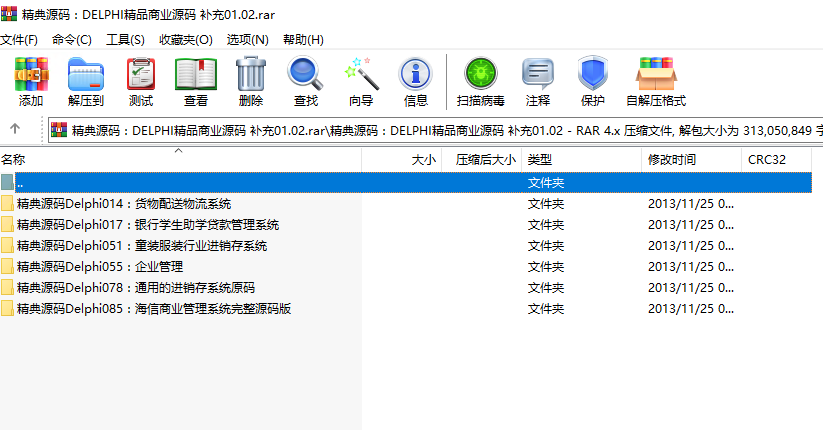Click the 自解压格式 (SFX) icon
The image size is (823, 430).
[656, 74]
